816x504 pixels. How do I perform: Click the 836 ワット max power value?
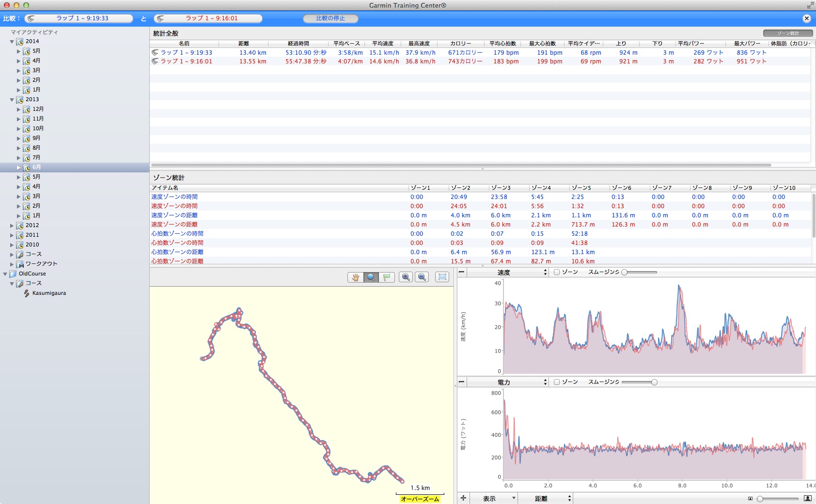coord(752,53)
